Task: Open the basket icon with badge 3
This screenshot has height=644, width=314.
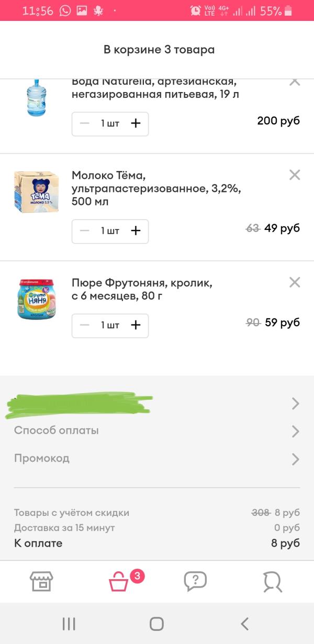Action: coord(119,582)
